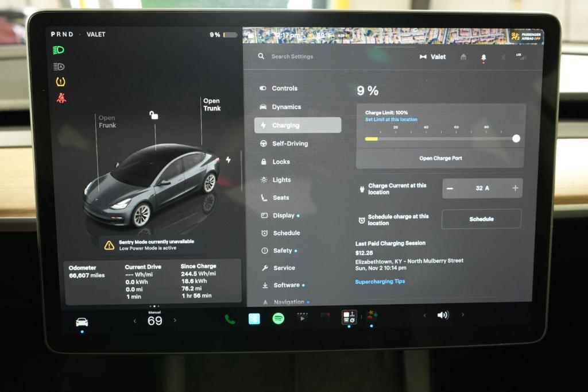Tap the 69 temperature setting
The width and height of the screenshot is (588, 392).
[x=155, y=321]
